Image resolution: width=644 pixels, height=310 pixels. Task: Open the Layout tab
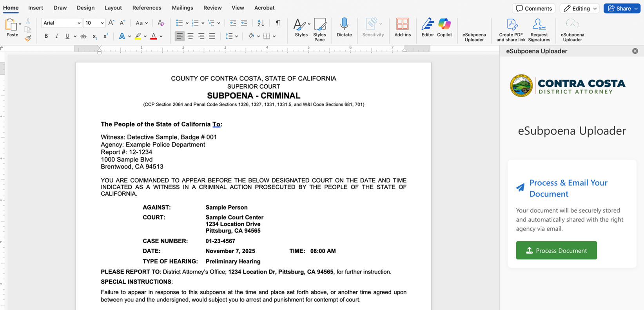coord(113,8)
